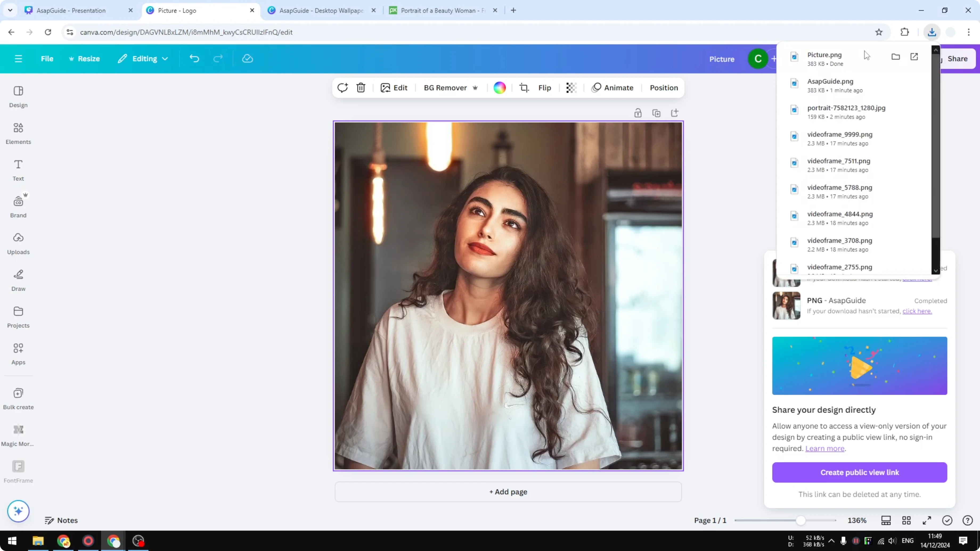Viewport: 980px width, 551px height.
Task: Open the Uploads panel
Action: (18, 242)
